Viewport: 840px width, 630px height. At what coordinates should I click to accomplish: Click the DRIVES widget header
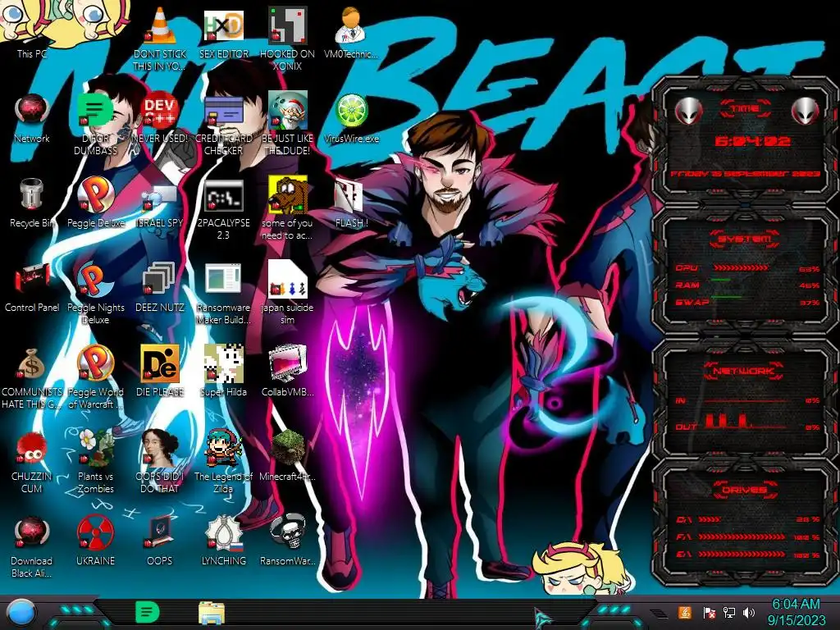point(745,490)
